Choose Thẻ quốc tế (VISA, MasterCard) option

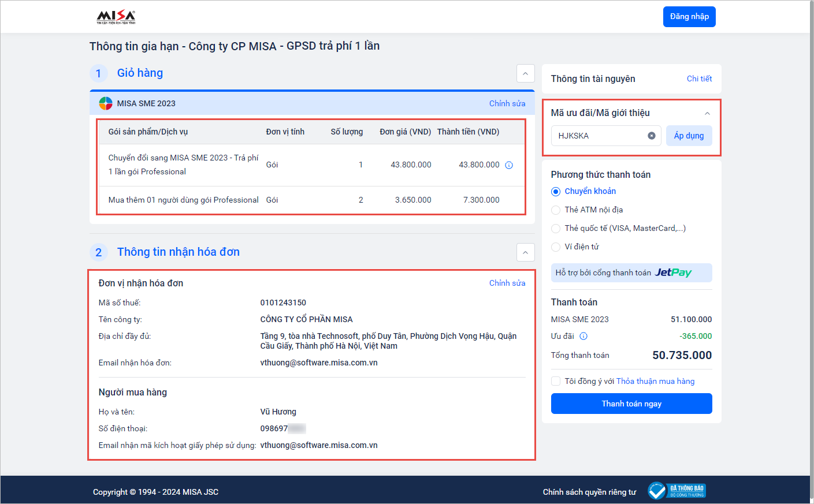point(556,229)
